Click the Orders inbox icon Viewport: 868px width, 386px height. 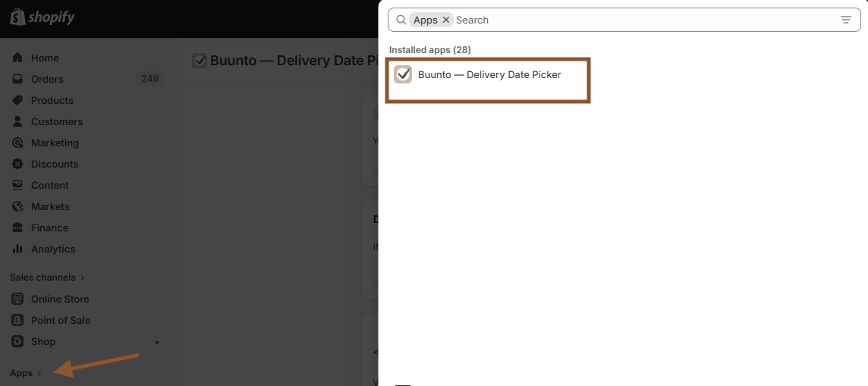[17, 79]
